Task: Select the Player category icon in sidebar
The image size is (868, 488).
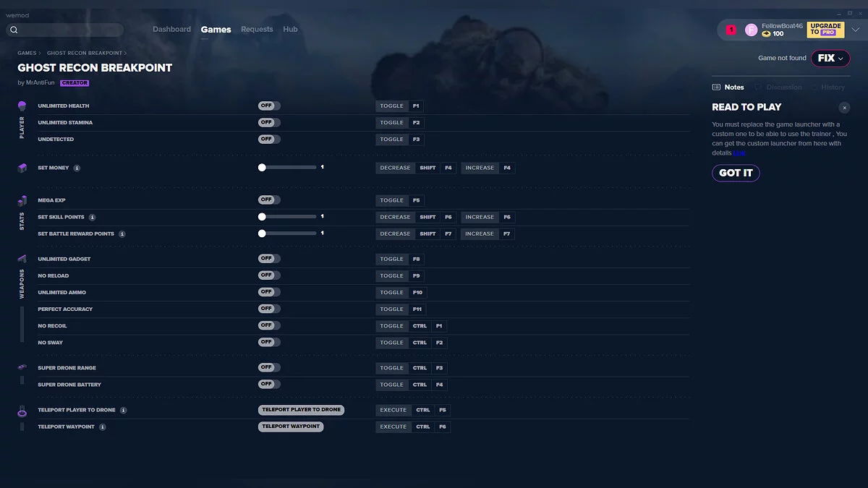Action: coord(22,106)
